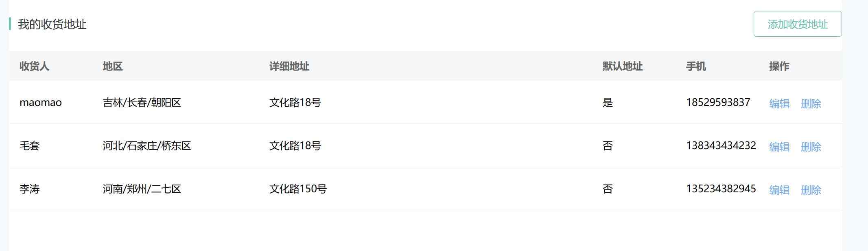This screenshot has height=251, width=868.
Task: Click the 操作 column header
Action: click(x=779, y=66)
